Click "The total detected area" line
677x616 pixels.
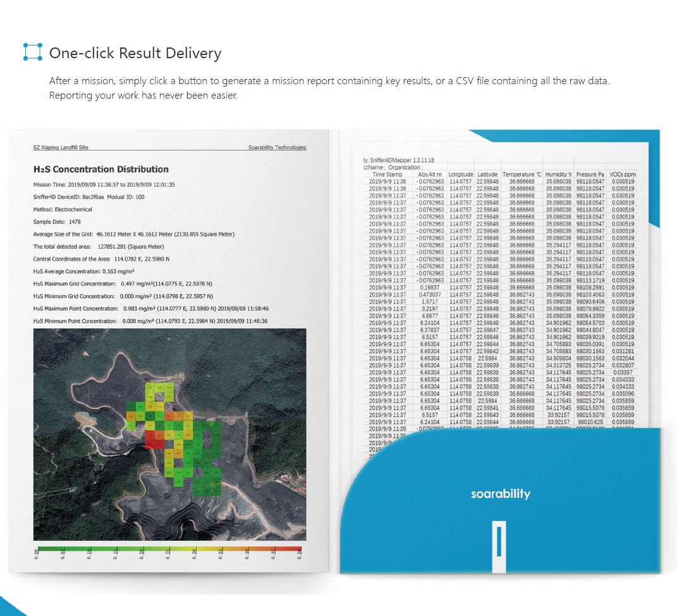(x=99, y=247)
